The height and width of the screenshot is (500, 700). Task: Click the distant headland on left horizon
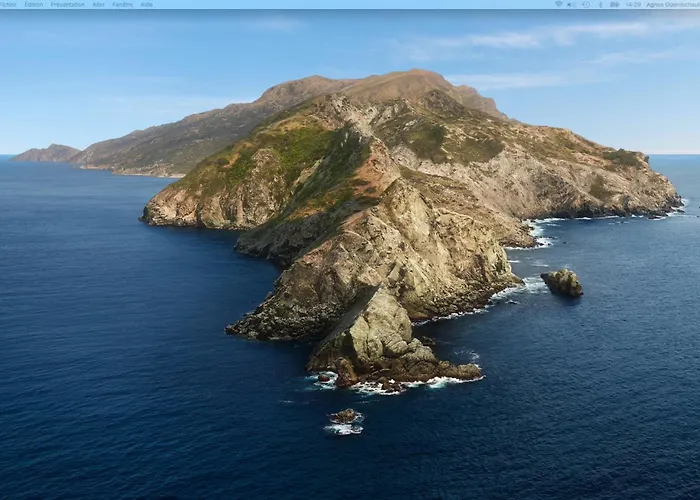click(47, 153)
